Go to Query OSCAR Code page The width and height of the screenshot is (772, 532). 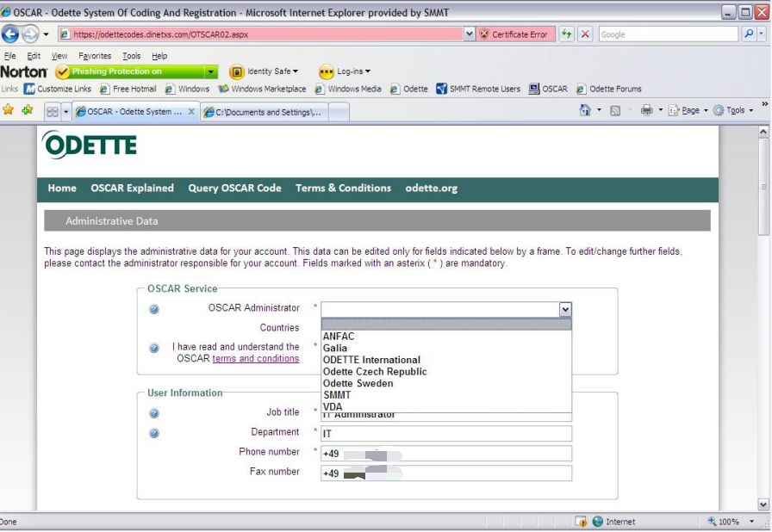(x=234, y=189)
